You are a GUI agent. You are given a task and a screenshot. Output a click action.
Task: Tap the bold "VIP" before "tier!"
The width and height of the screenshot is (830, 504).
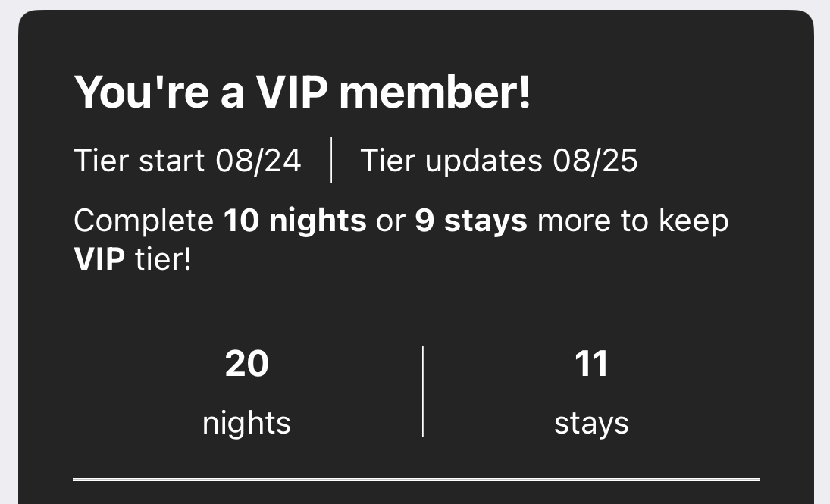(99, 259)
